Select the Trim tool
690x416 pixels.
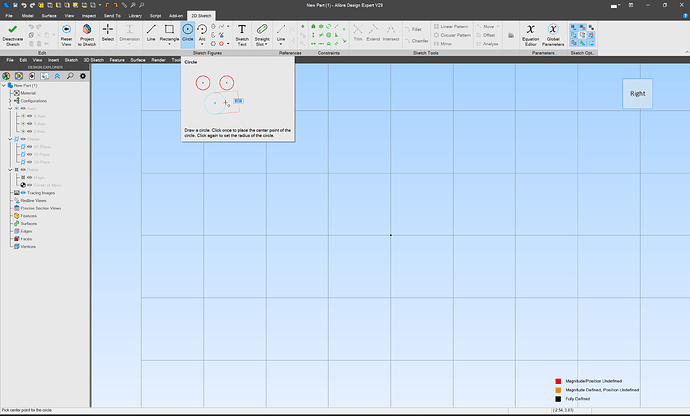click(358, 33)
